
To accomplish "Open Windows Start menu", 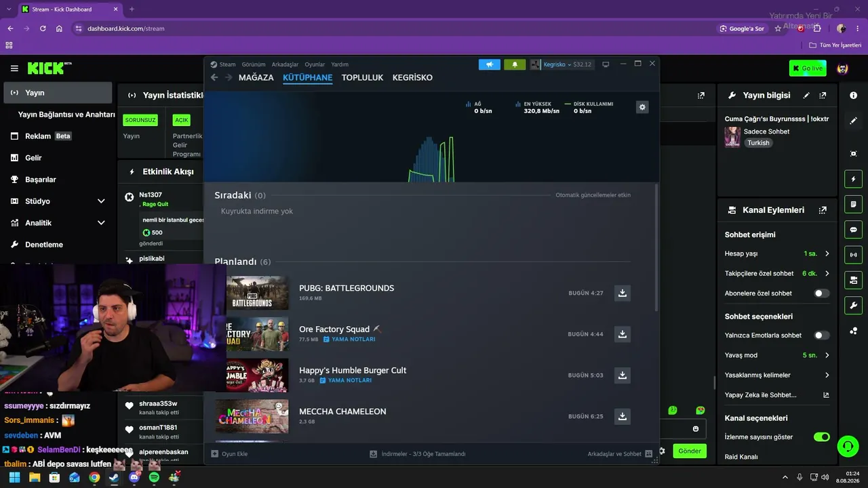I will [14, 477].
